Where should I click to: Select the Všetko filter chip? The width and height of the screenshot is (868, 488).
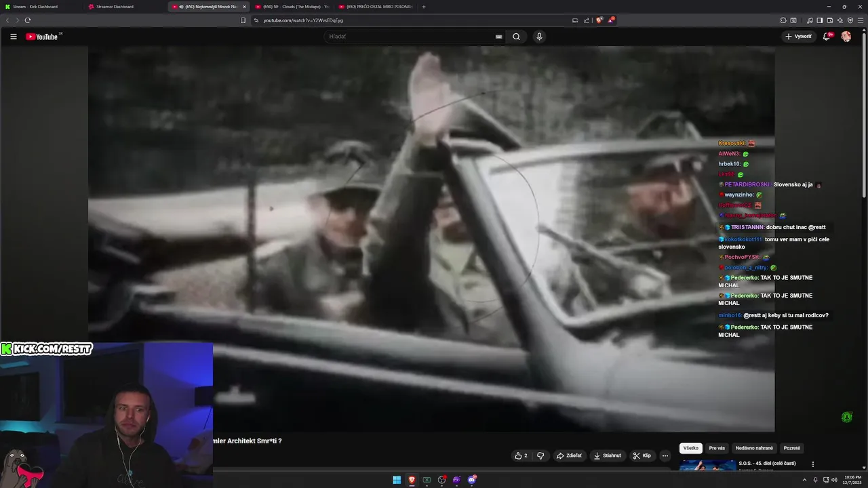(691, 448)
